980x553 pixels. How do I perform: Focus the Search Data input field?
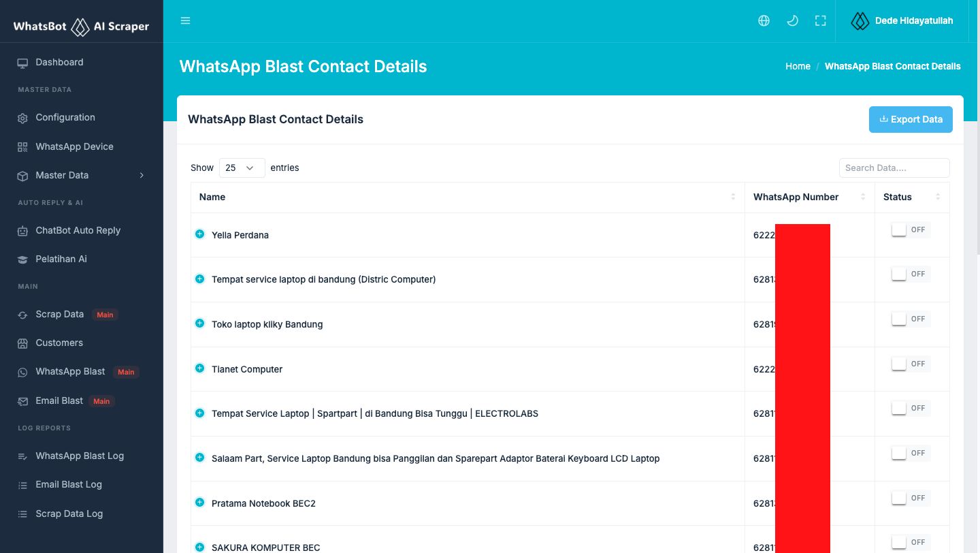(x=894, y=168)
